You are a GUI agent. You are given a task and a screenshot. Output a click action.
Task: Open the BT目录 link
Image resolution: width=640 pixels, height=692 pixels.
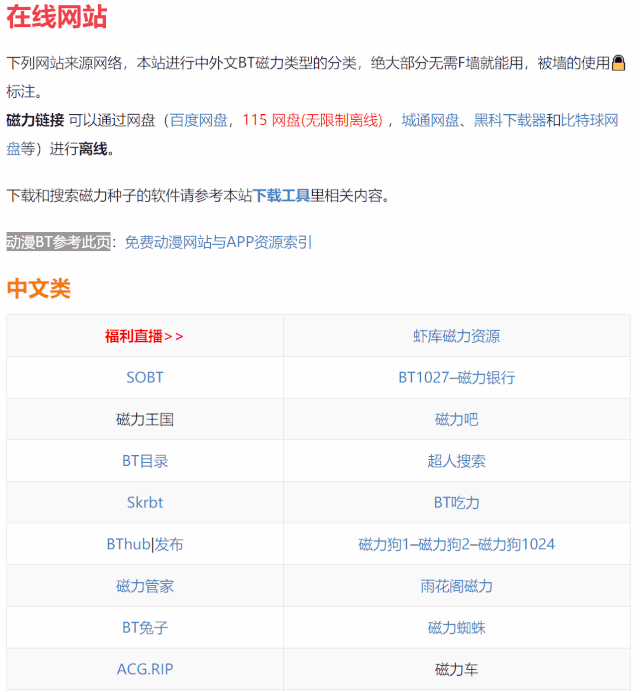(x=145, y=461)
